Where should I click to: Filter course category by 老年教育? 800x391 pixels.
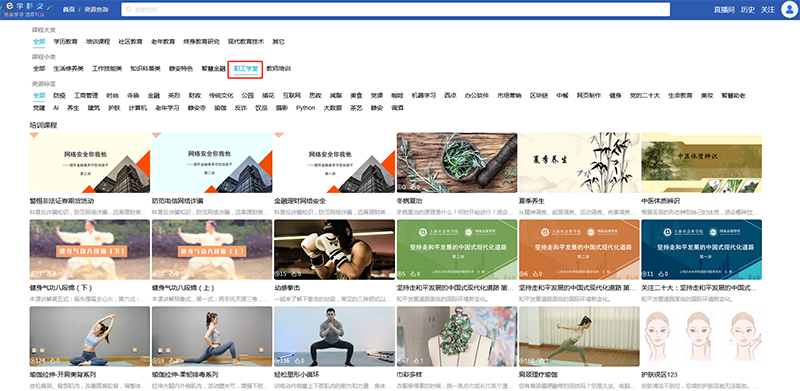pos(163,41)
